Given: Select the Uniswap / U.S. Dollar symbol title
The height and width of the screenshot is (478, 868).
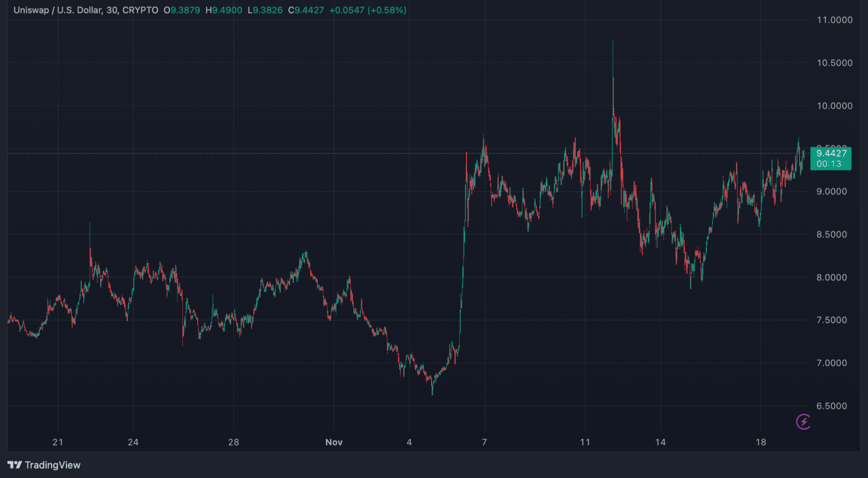Looking at the screenshot, I should 86,10.
